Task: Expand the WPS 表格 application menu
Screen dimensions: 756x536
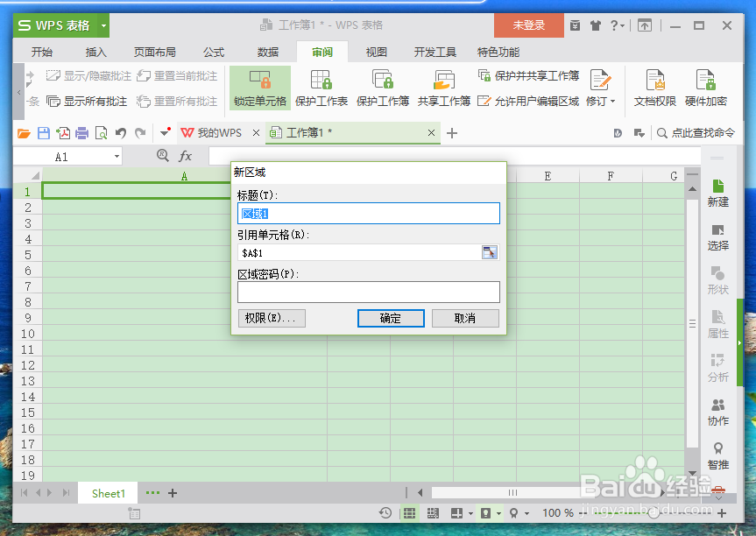Action: 102,25
